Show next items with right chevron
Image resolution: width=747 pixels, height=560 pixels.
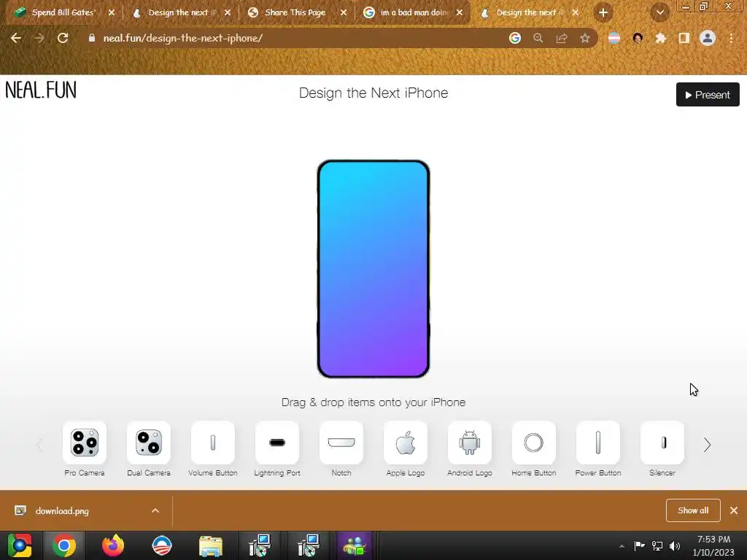(x=707, y=445)
